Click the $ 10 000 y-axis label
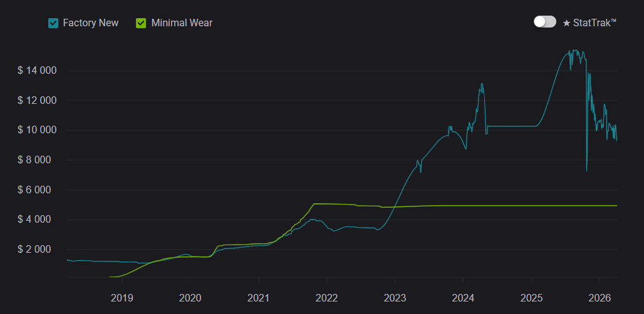The image size is (644, 314). 37,130
